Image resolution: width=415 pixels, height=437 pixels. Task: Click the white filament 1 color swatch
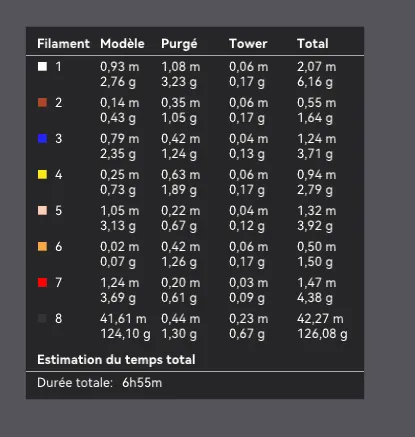(x=42, y=67)
